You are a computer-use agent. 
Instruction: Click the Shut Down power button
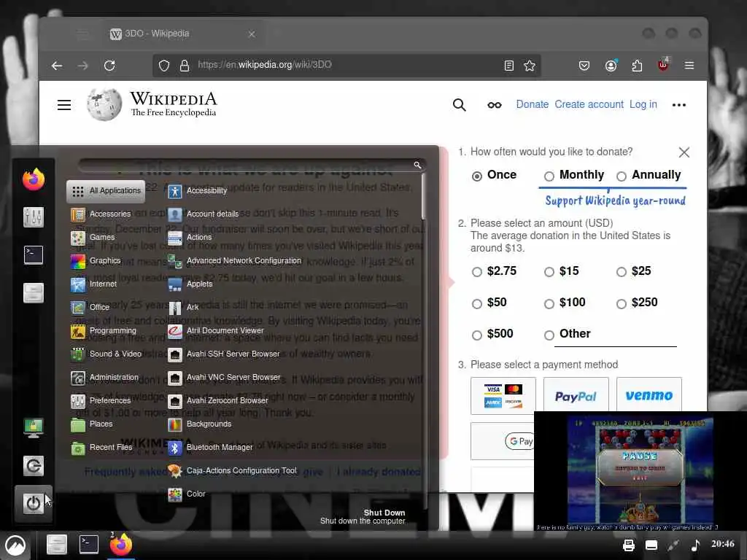tap(34, 503)
